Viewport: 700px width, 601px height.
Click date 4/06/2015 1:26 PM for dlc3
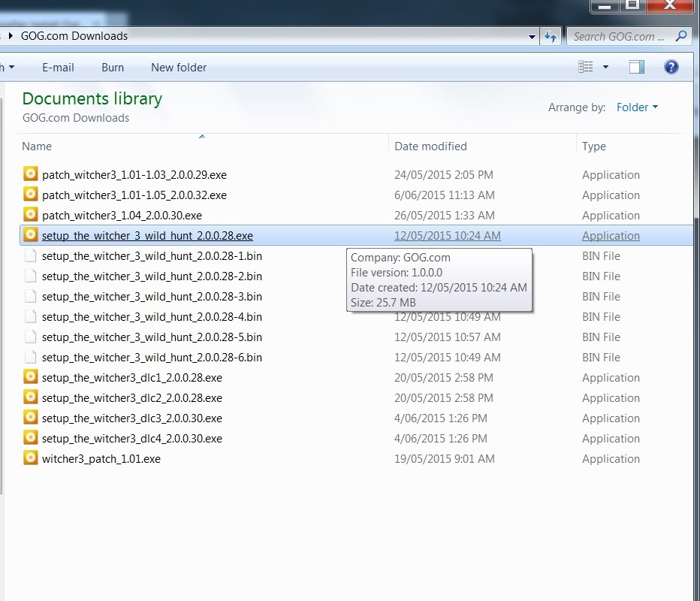click(441, 418)
